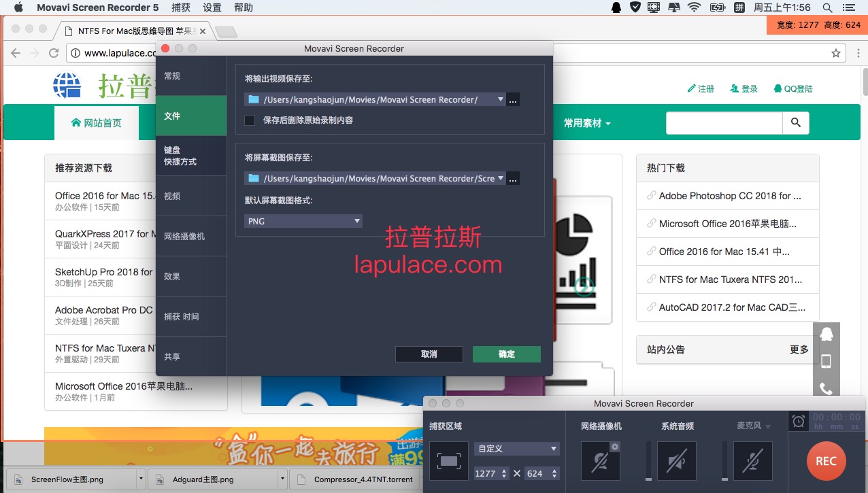Open the alarm clock scheduler icon
868x493 pixels.
point(798,422)
